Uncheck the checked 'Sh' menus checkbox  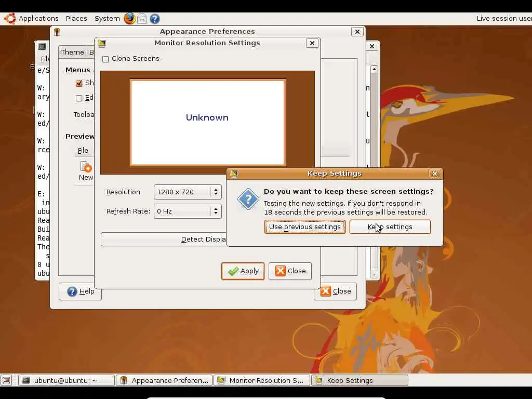[79, 83]
